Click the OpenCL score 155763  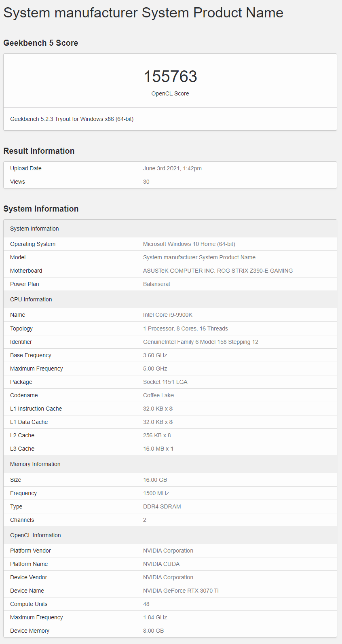pos(170,76)
